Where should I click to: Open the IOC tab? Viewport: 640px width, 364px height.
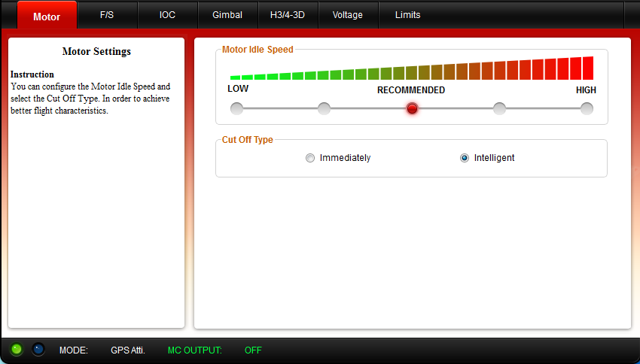pos(167,15)
